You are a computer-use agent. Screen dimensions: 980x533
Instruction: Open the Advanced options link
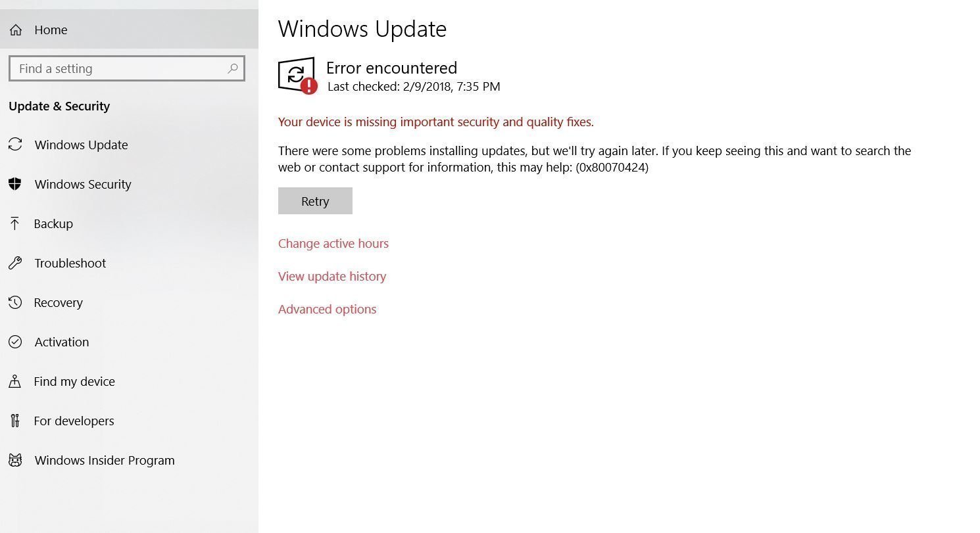(328, 309)
